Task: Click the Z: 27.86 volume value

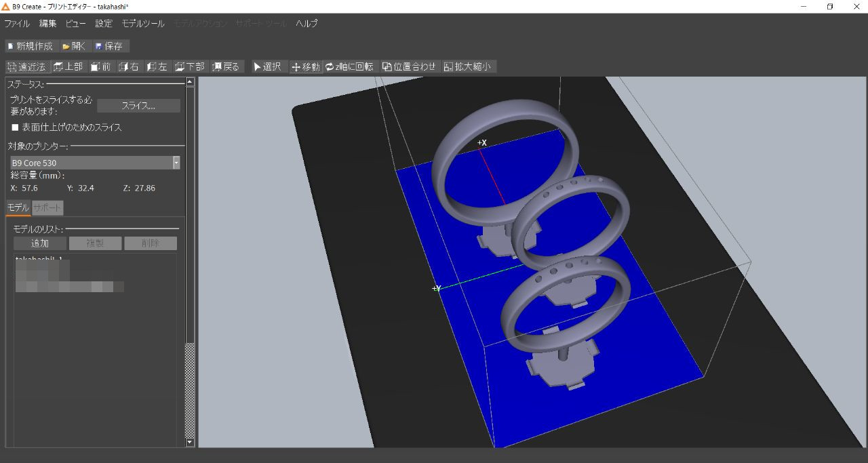Action: click(x=139, y=188)
